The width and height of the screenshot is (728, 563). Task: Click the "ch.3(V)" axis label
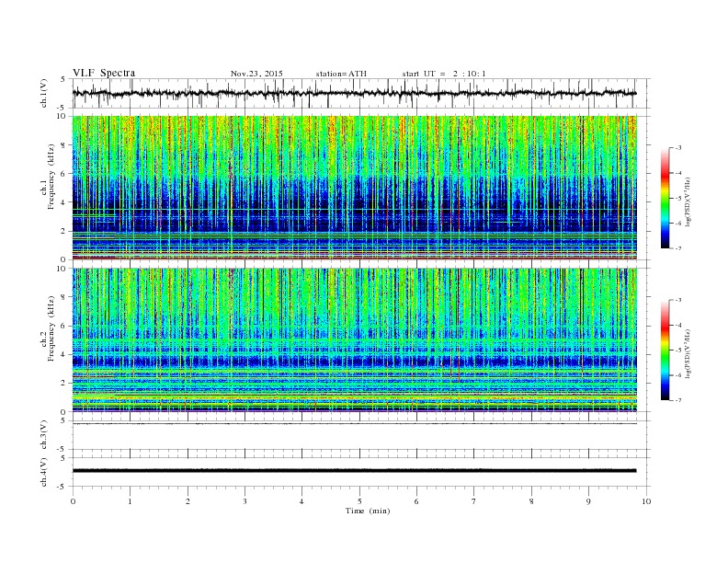click(43, 435)
